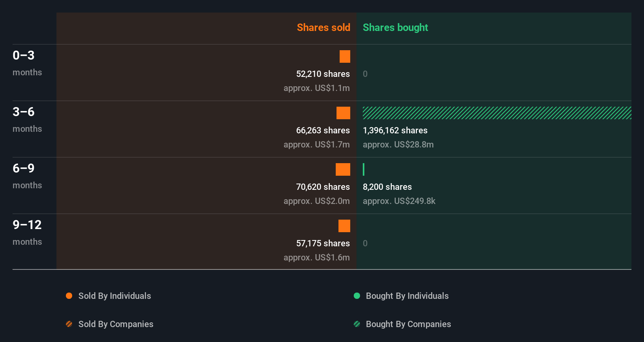Click the 9–12 months row label
This screenshot has height=342, width=644.
click(27, 233)
